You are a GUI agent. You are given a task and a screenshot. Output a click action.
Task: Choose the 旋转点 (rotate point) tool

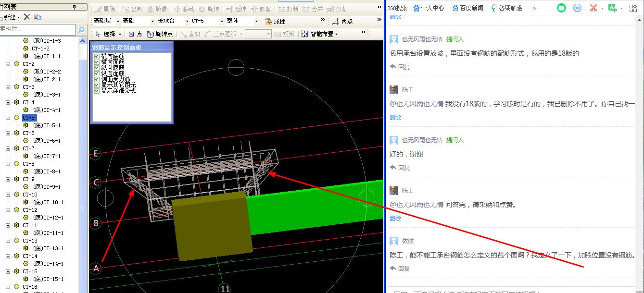[x=160, y=34]
